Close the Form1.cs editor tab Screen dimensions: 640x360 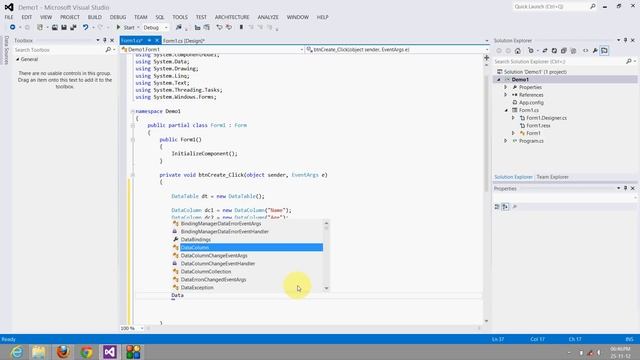tap(157, 40)
